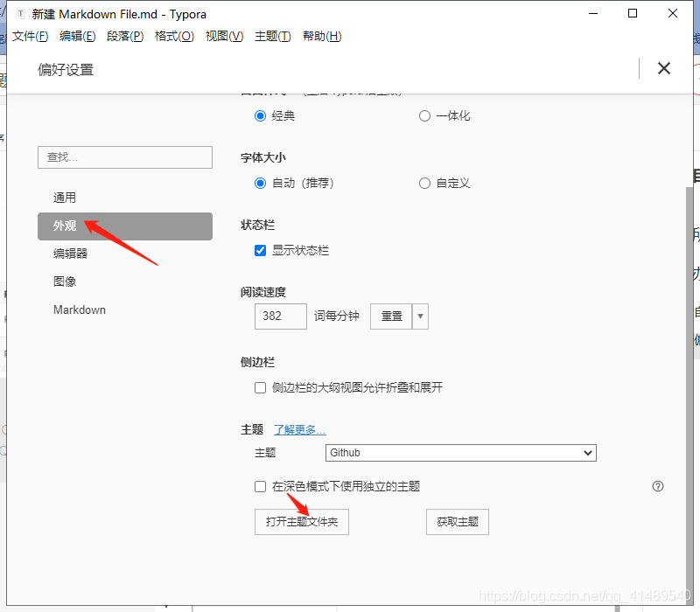The width and height of the screenshot is (700, 612).
Task: Choose 自动 (推荐) font size option
Action: coord(260,184)
